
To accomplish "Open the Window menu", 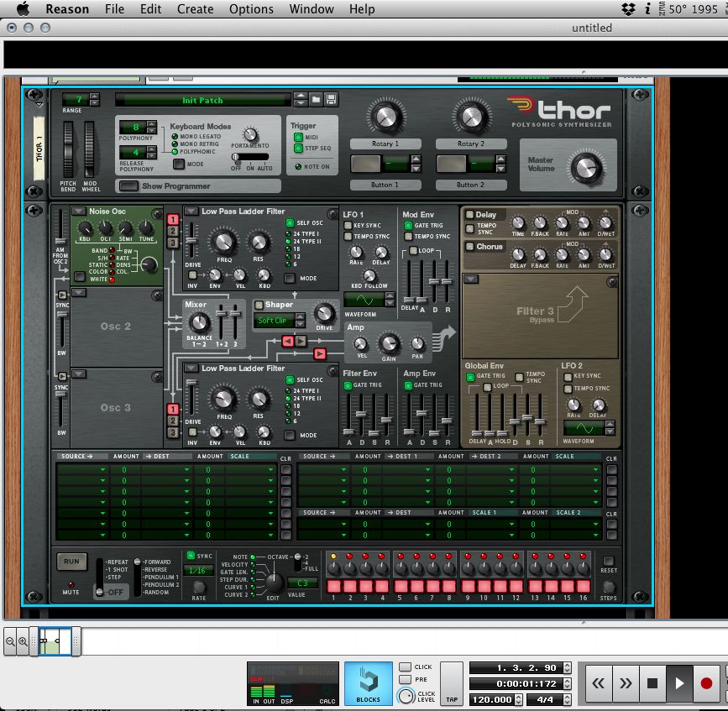I will (312, 9).
